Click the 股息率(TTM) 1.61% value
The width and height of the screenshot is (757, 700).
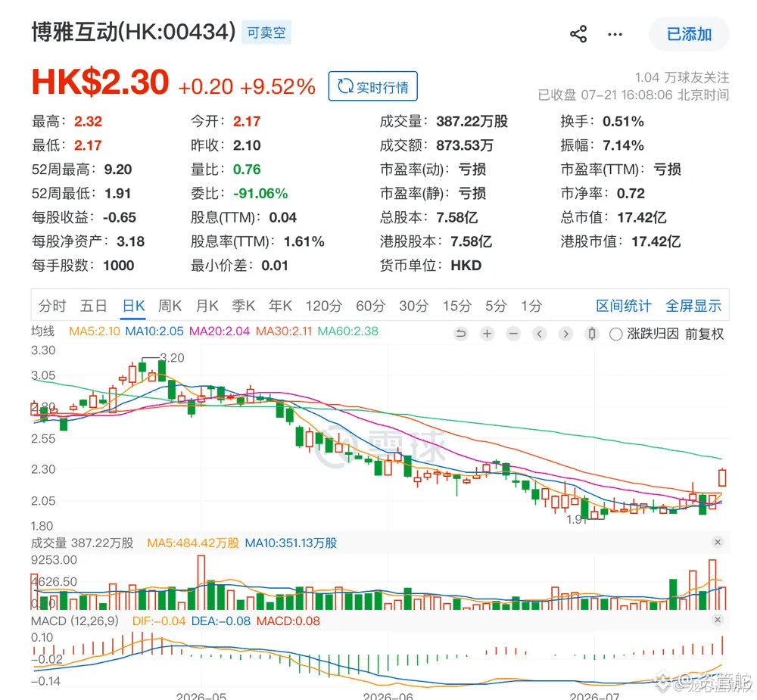[x=304, y=241]
